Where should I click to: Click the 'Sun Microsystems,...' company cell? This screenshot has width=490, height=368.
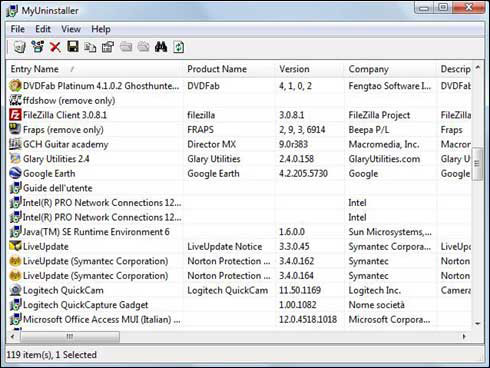390,232
